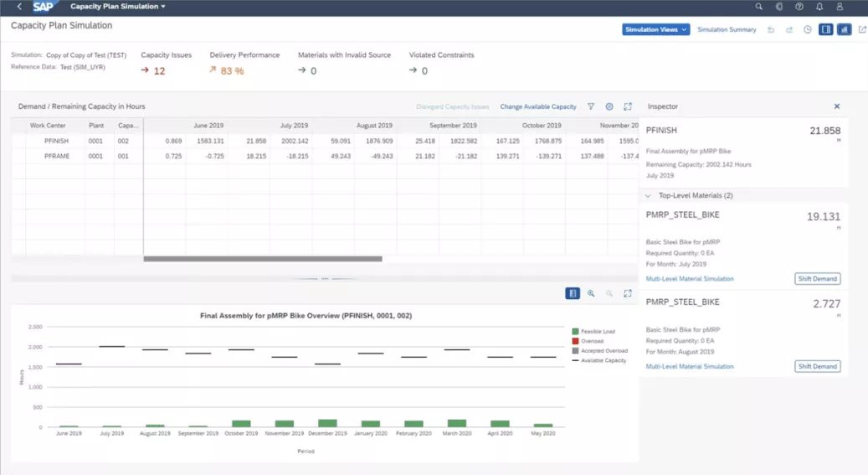Open the search in the shell header
The width and height of the screenshot is (868, 475).
pos(759,7)
